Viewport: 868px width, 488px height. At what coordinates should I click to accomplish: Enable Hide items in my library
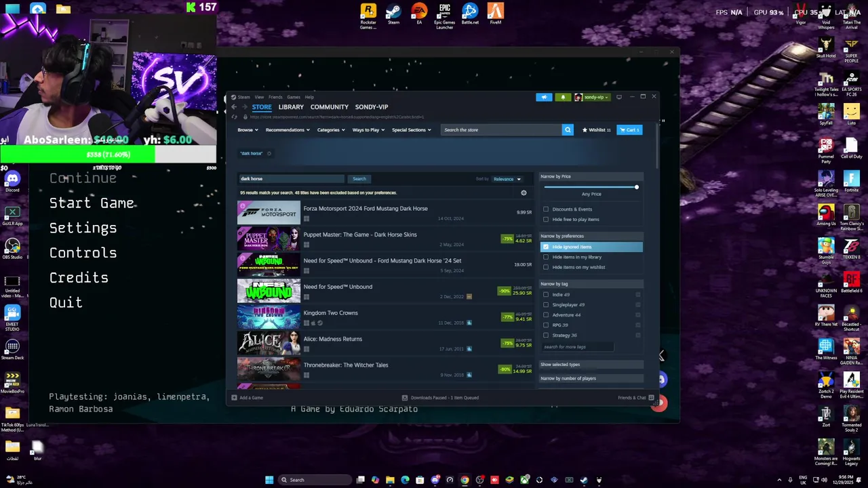[546, 257]
